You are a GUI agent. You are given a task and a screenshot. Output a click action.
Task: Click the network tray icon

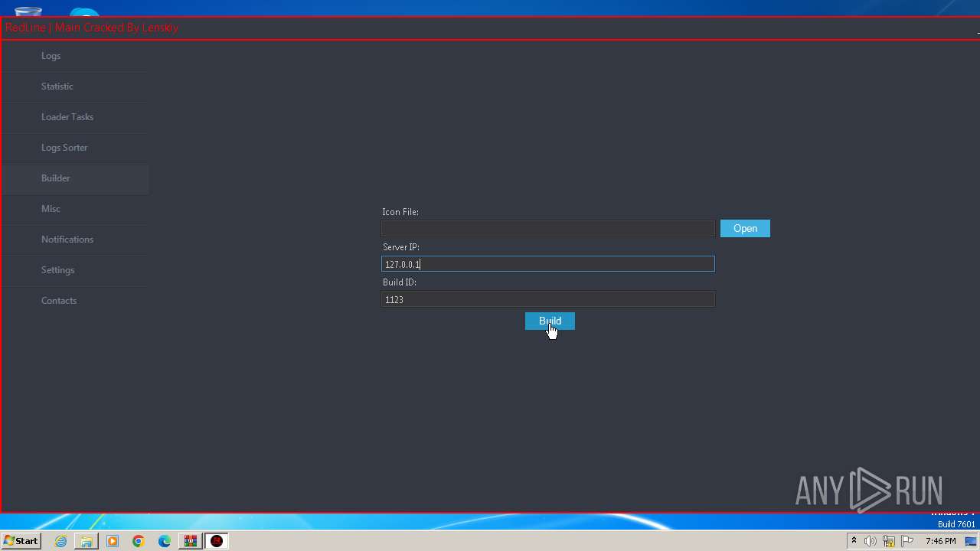pyautogui.click(x=889, y=541)
